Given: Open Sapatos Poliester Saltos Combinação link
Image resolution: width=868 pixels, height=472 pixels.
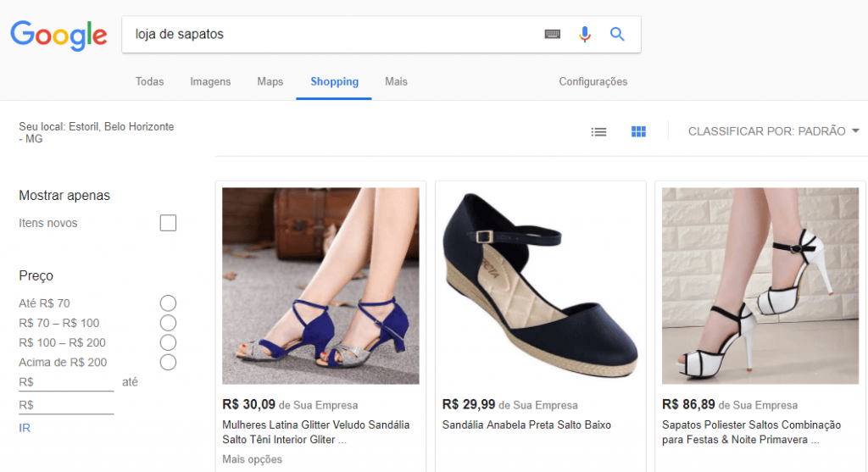Looking at the screenshot, I should tap(751, 432).
